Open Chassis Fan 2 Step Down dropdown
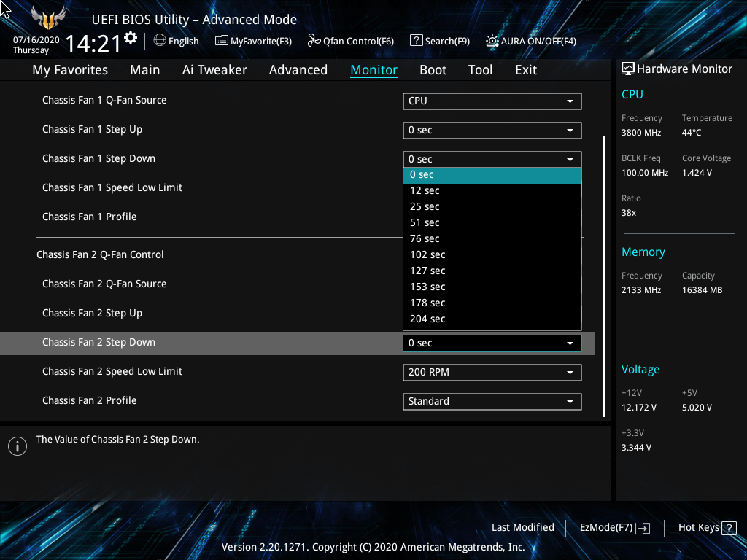Viewport: 747px width, 560px height. pos(492,343)
